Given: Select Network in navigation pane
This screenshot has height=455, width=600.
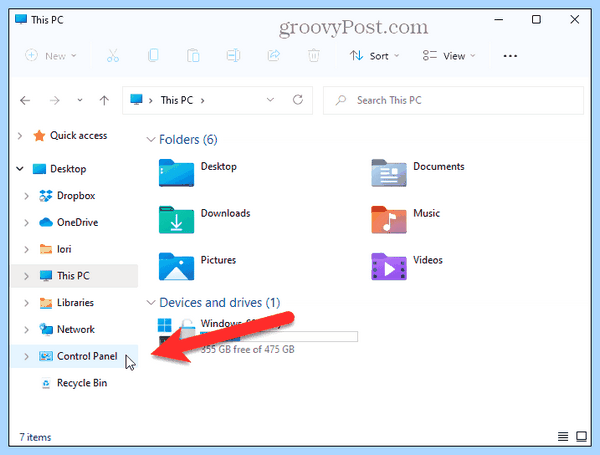Looking at the screenshot, I should [x=74, y=329].
